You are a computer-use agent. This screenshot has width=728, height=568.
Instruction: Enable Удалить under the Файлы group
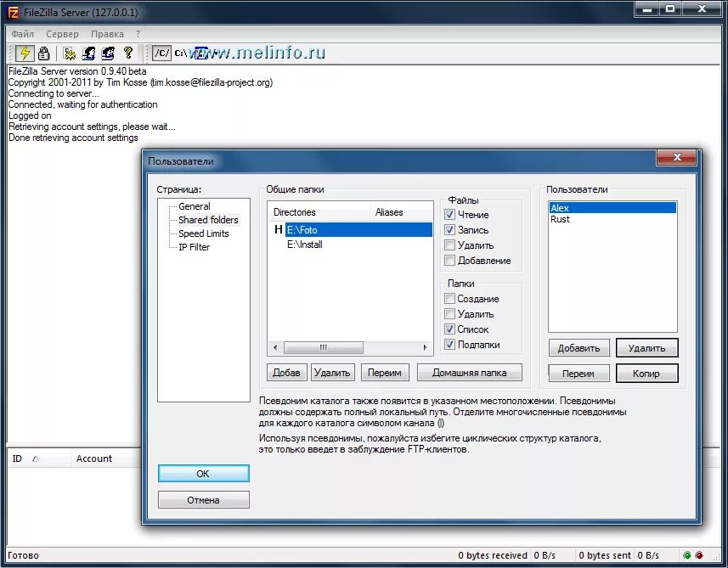pos(449,245)
